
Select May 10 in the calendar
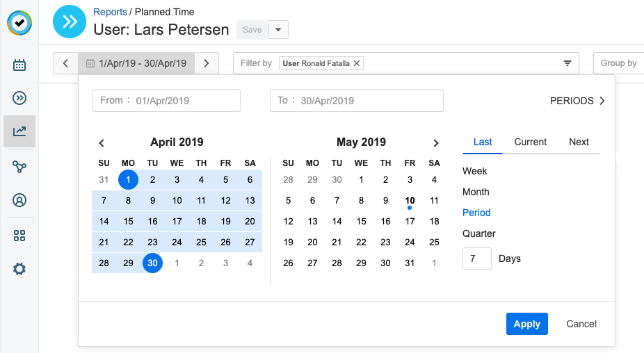(410, 201)
